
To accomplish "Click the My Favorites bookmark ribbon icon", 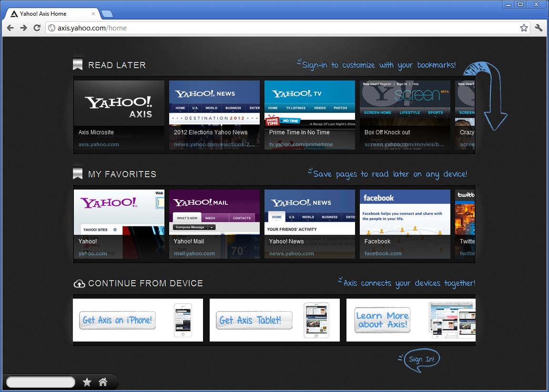I will point(78,174).
